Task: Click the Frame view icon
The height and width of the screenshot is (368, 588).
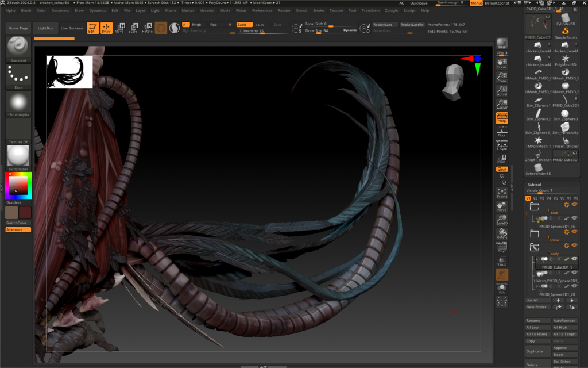Action: [502, 193]
